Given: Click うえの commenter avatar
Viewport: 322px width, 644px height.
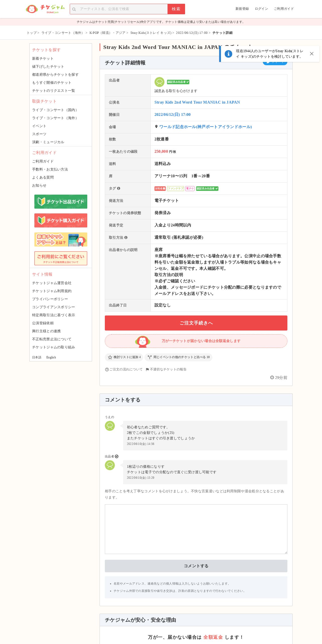Looking at the screenshot, I should (110, 426).
